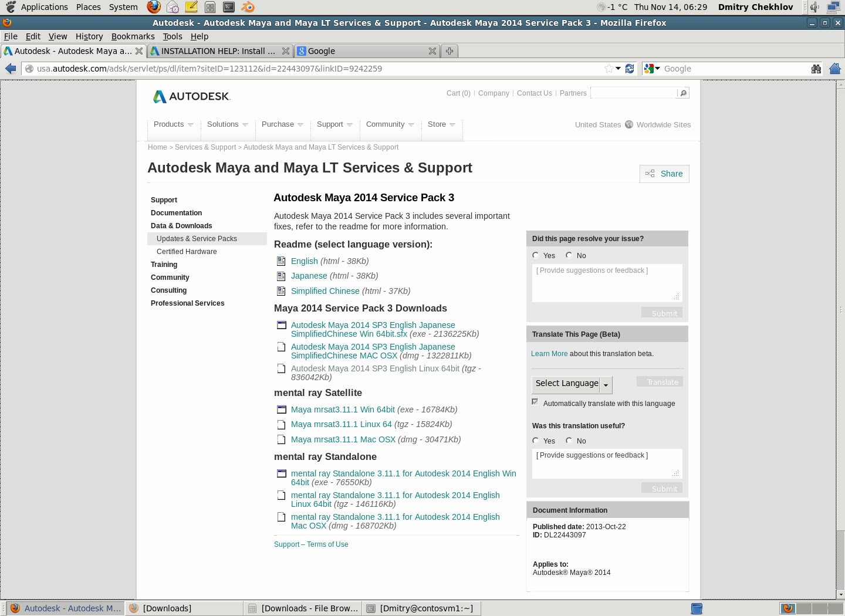Switch to the INSTALLATION HELP tab
Screen dimensions: 845x616
[220, 51]
